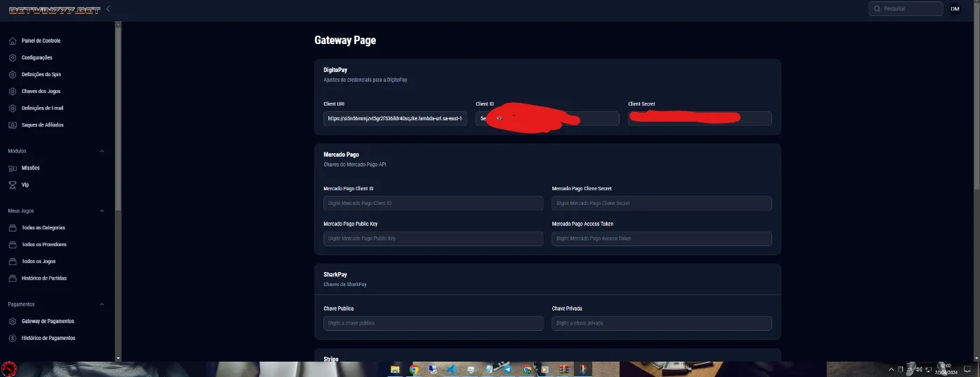
Task: Collapse the Modulos section
Action: click(x=101, y=151)
